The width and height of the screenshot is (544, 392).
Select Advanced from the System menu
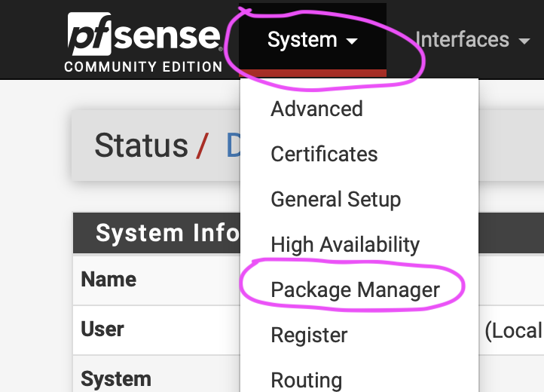[x=316, y=109]
